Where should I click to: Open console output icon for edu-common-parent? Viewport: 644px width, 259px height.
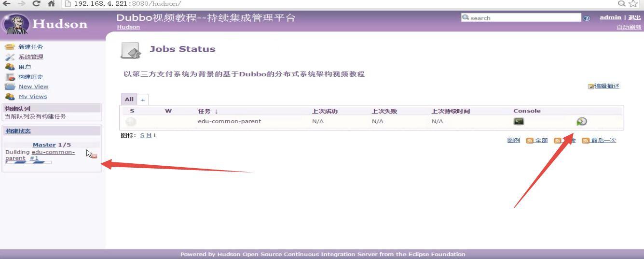[x=519, y=121]
